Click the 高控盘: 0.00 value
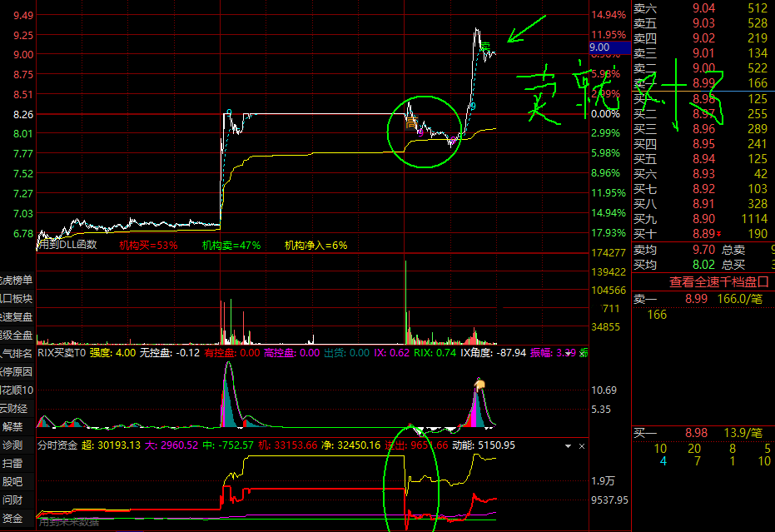The image size is (775, 532). [x=291, y=353]
